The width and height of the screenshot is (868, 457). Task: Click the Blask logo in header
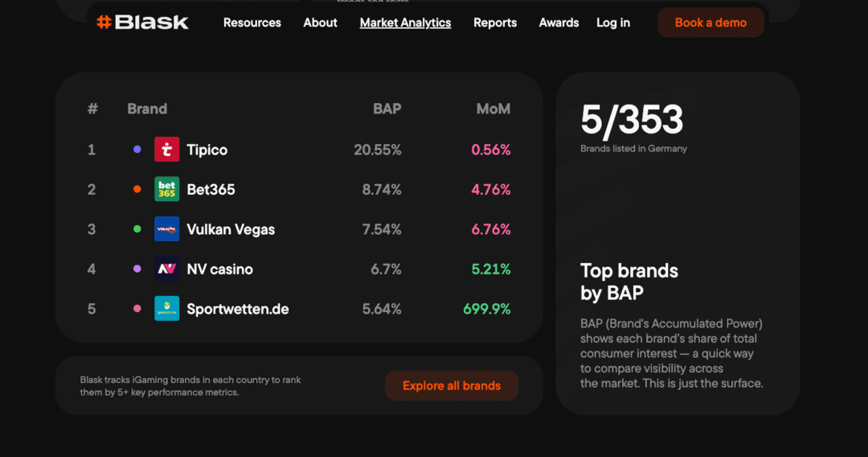[x=142, y=23]
